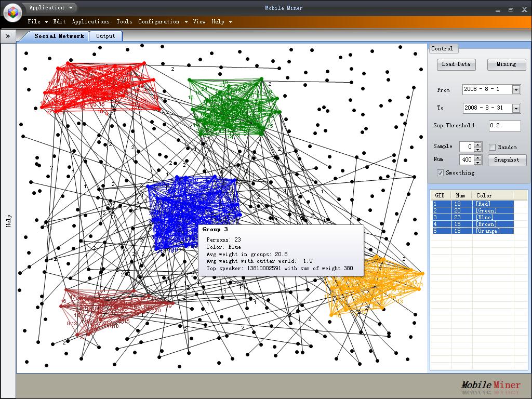The width and height of the screenshot is (532, 399).
Task: Click the Sample spinner up arrow
Action: pos(478,144)
